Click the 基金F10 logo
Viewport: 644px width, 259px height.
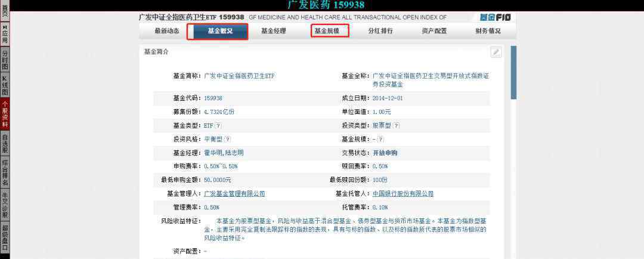[496, 17]
